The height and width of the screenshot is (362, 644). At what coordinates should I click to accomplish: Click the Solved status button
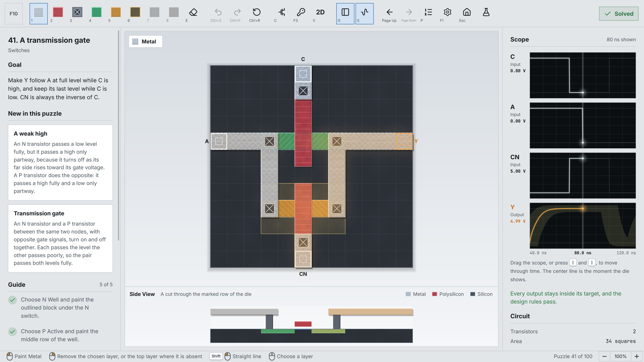click(x=619, y=14)
